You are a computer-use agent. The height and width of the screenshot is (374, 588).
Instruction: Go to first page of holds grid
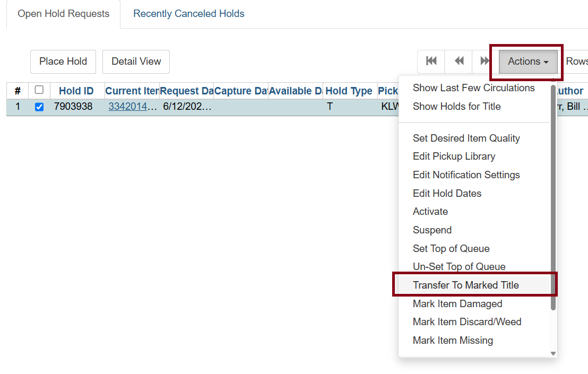click(431, 62)
